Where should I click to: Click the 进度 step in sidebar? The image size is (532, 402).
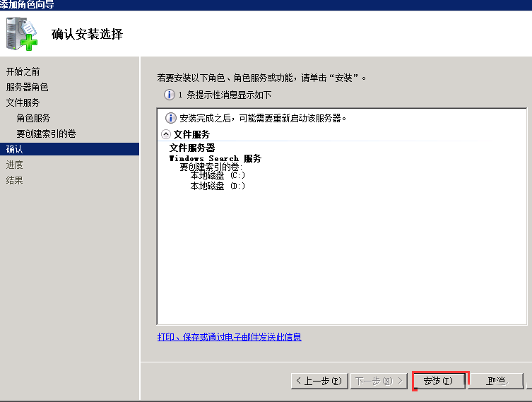coord(15,165)
